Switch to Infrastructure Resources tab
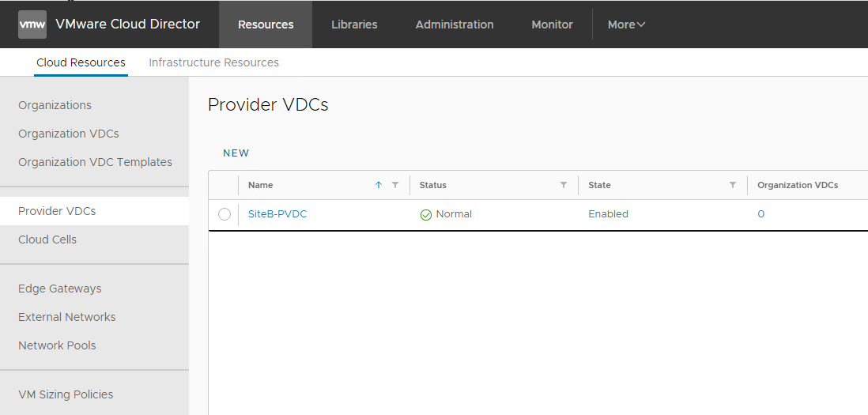Viewport: 868px width, 415px height. pos(213,62)
